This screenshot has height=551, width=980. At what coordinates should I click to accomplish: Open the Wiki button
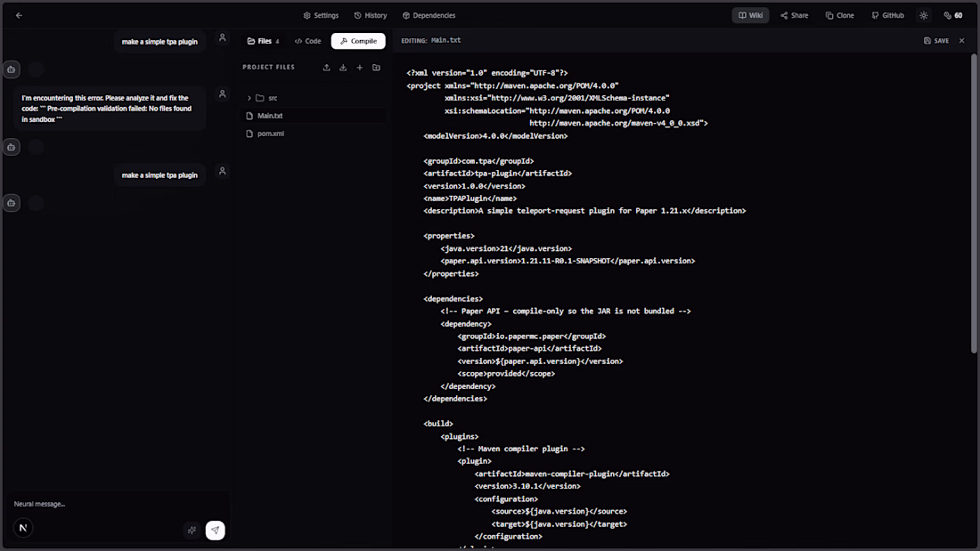(x=751, y=15)
